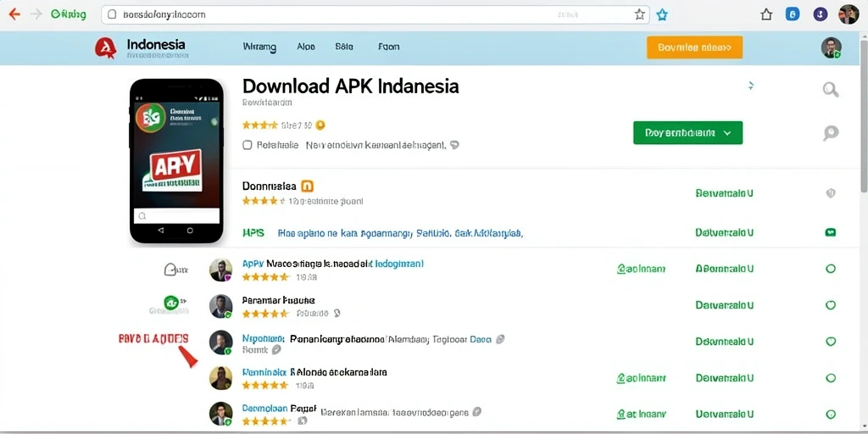Click the link icon ending Dermolpan row description
The width and height of the screenshot is (868, 434).
[x=476, y=412]
